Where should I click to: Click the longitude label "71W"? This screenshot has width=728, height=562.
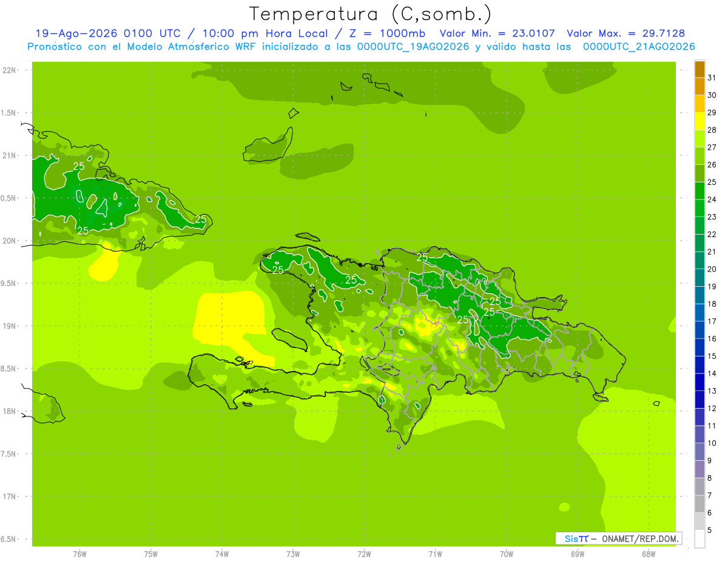(x=435, y=554)
